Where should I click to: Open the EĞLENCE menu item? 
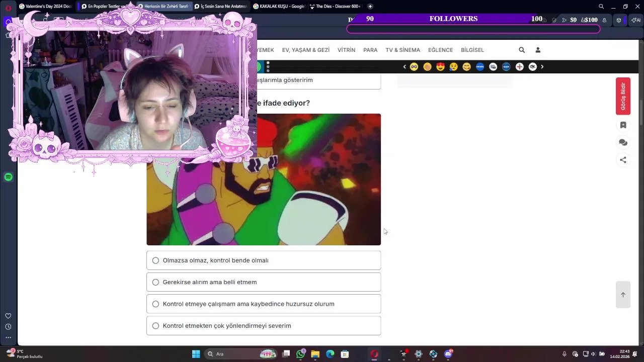click(440, 50)
